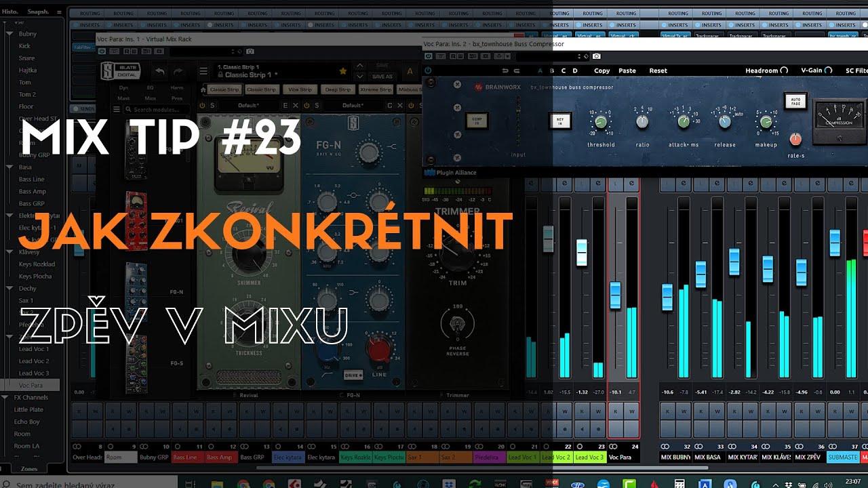The height and width of the screenshot is (488, 868).
Task: Go to the rack home icon
Action: [x=203, y=89]
